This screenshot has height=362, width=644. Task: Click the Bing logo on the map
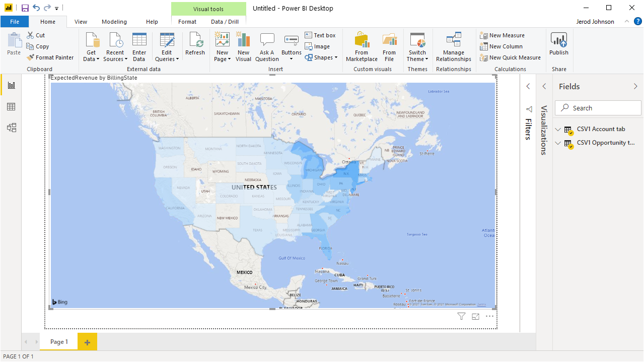(59, 302)
